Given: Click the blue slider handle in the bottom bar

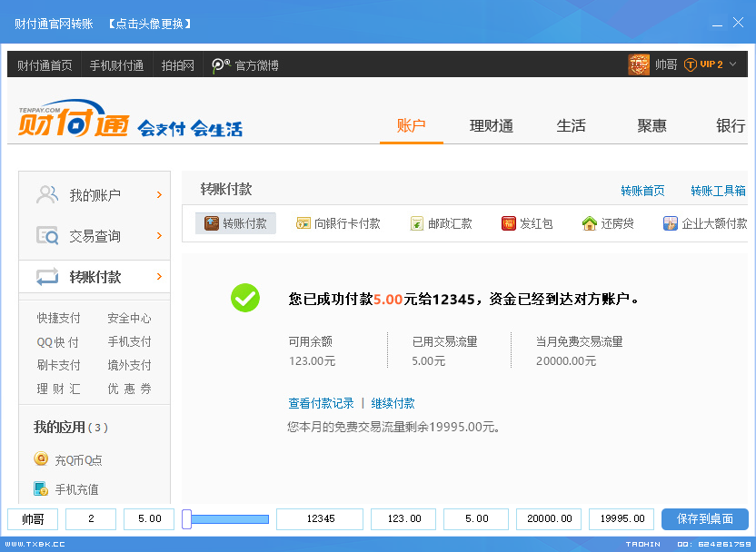Looking at the screenshot, I should 186,519.
